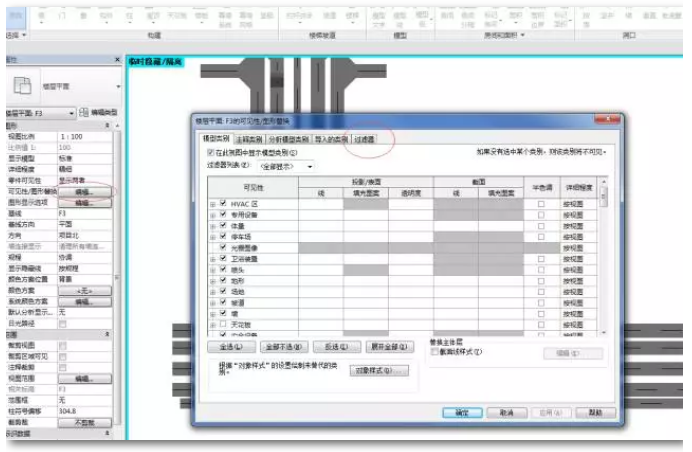Click the 可见性 column header
692x452 pixels.
pos(253,188)
